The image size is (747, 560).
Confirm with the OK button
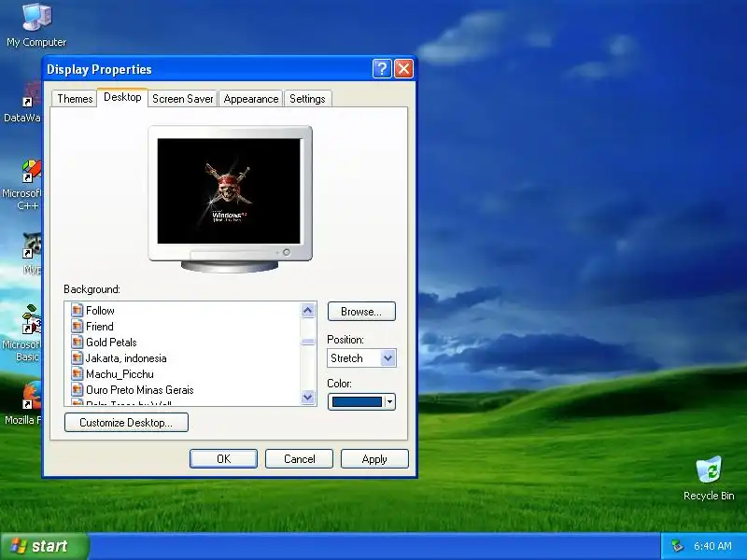223,458
